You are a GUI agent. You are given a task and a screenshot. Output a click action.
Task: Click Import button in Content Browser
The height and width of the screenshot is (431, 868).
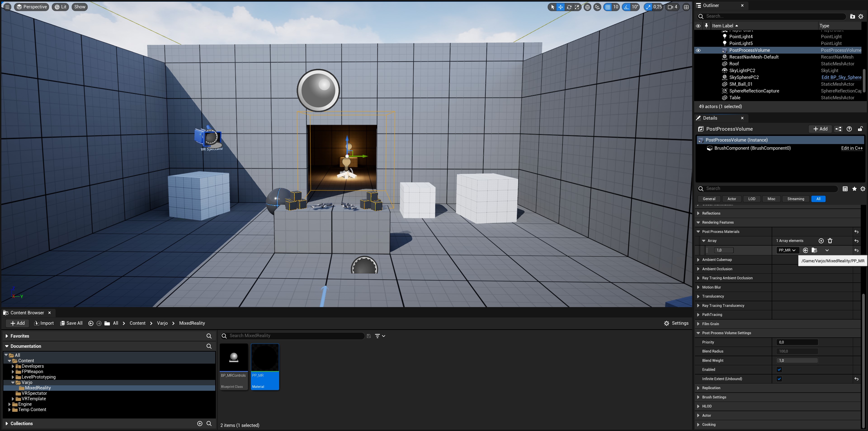tap(44, 323)
